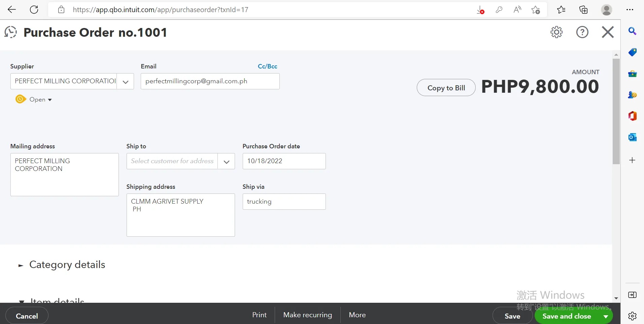Click the Supplier name field

tap(64, 81)
